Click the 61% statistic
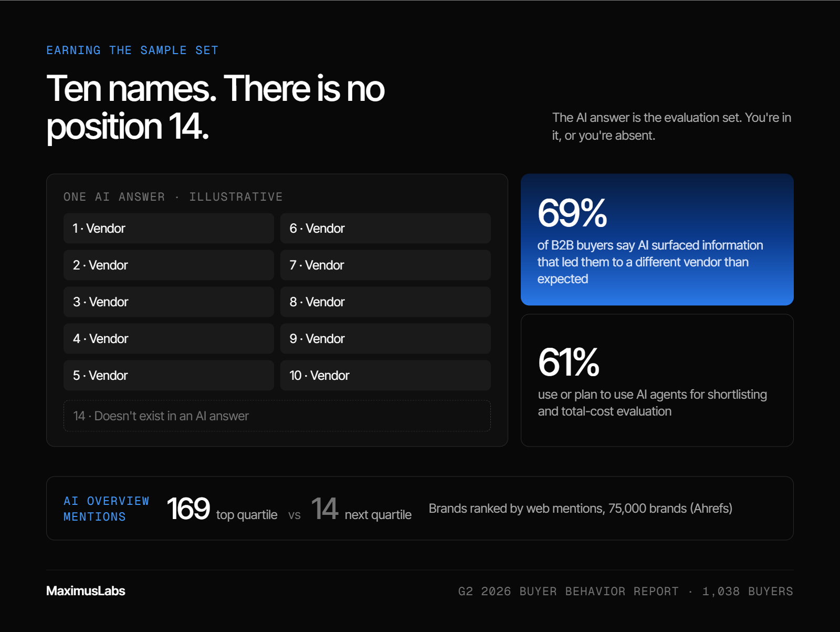840x632 pixels. point(569,362)
